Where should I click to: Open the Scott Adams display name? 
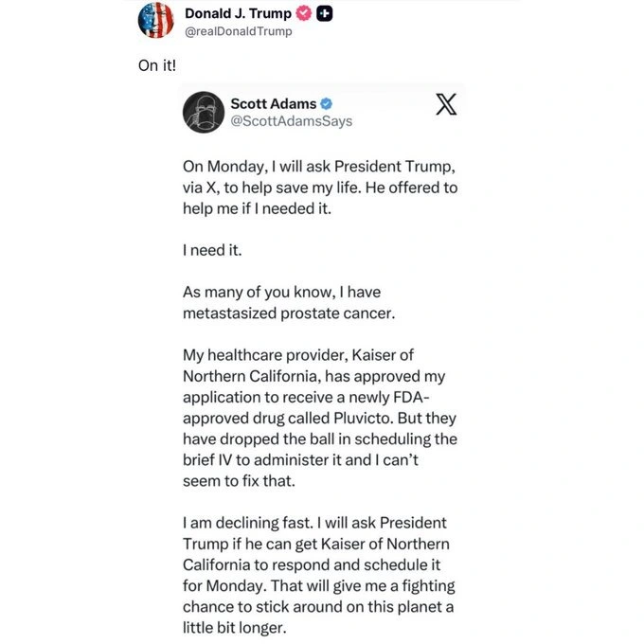pyautogui.click(x=273, y=103)
